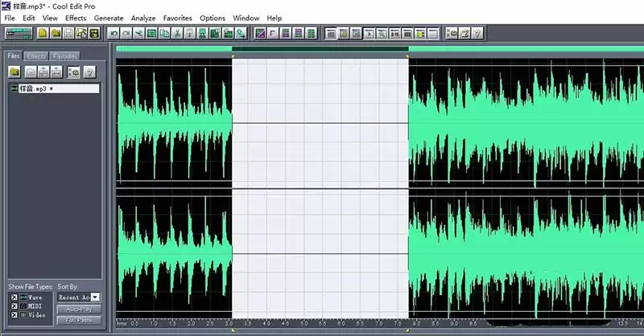The width and height of the screenshot is (644, 336).
Task: Click the Auto-Play button
Action: pyautogui.click(x=79, y=309)
